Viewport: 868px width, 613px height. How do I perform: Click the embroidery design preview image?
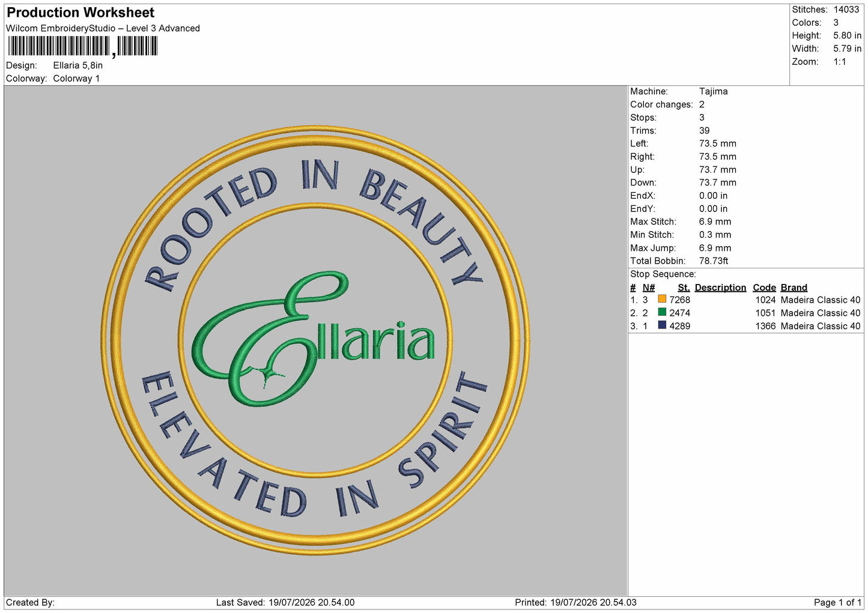point(315,340)
